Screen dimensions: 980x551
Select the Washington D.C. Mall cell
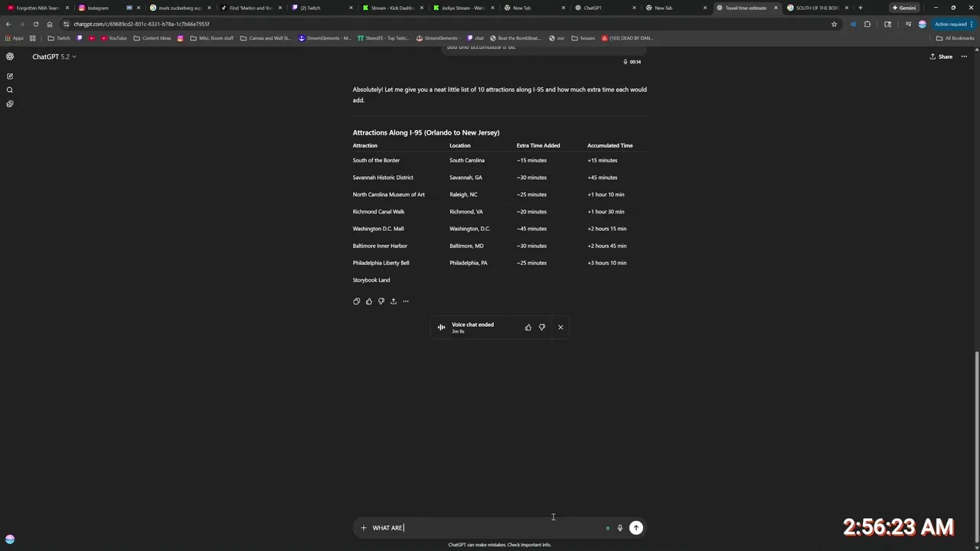point(378,229)
